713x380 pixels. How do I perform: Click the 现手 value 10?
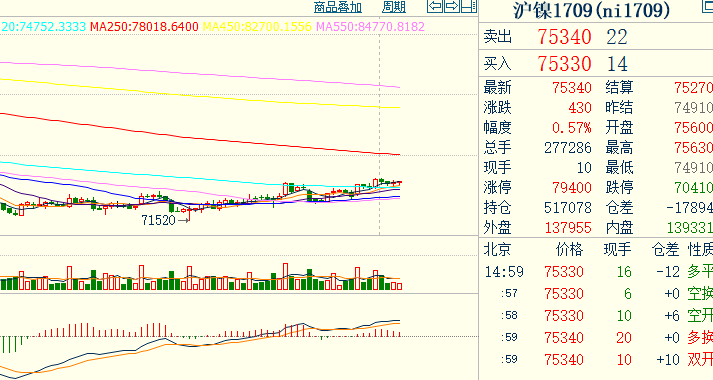584,168
